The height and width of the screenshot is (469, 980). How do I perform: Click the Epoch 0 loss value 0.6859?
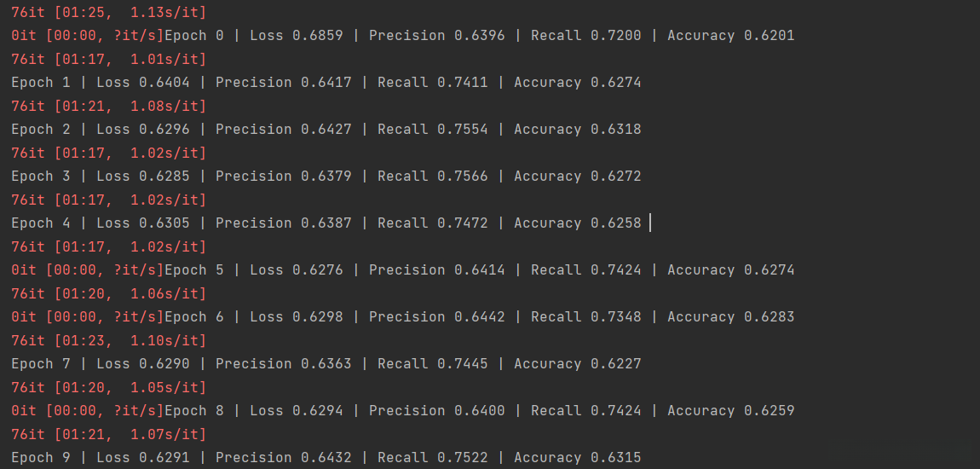317,36
